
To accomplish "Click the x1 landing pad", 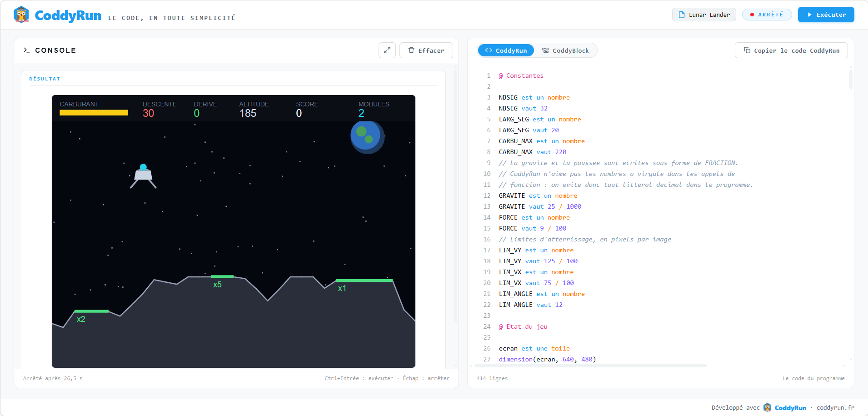I will pos(364,281).
